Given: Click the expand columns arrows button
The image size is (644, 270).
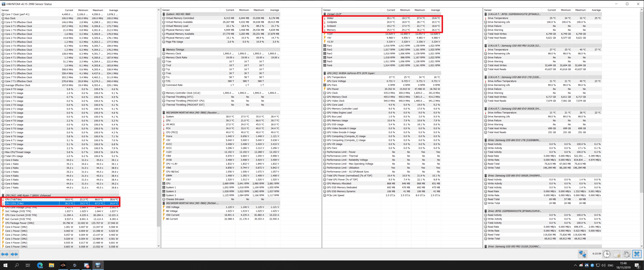Looking at the screenshot, I should [5, 254].
